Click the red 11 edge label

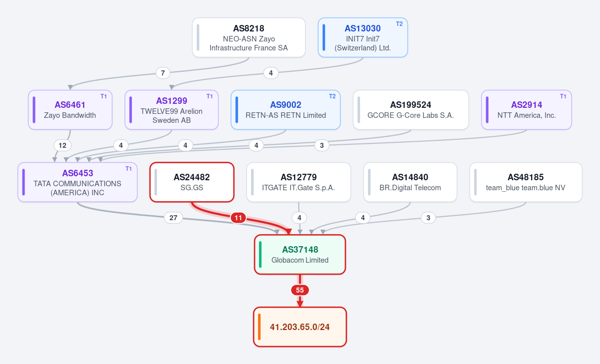tap(238, 218)
